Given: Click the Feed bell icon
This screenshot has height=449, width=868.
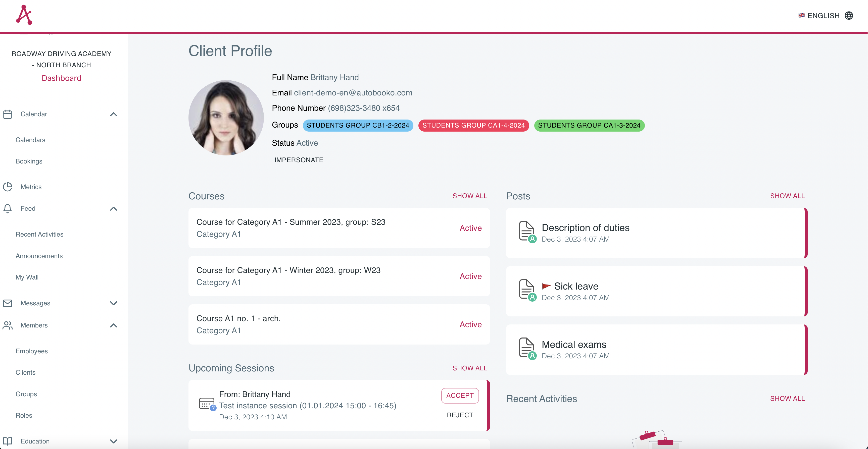Looking at the screenshot, I should tap(8, 208).
